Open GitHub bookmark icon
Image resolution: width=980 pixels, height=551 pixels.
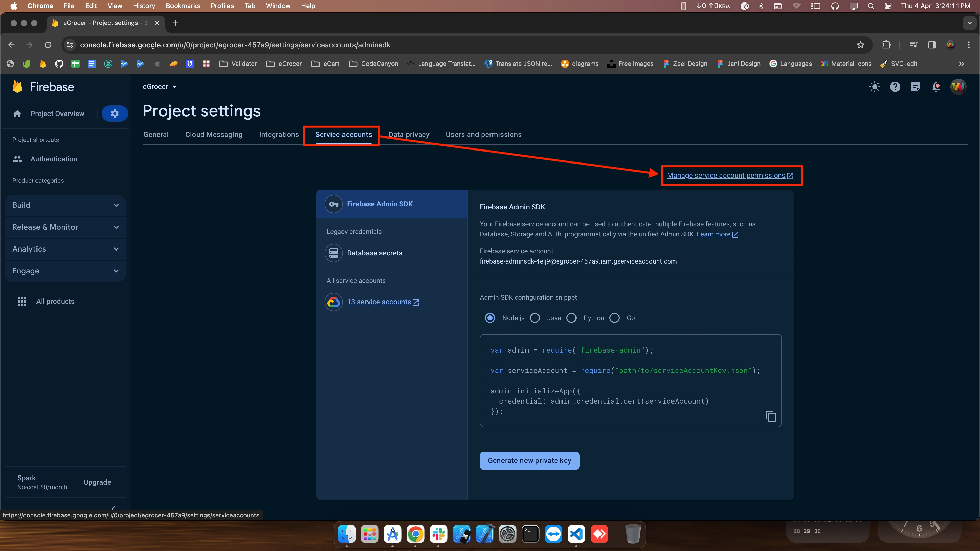[x=59, y=64]
